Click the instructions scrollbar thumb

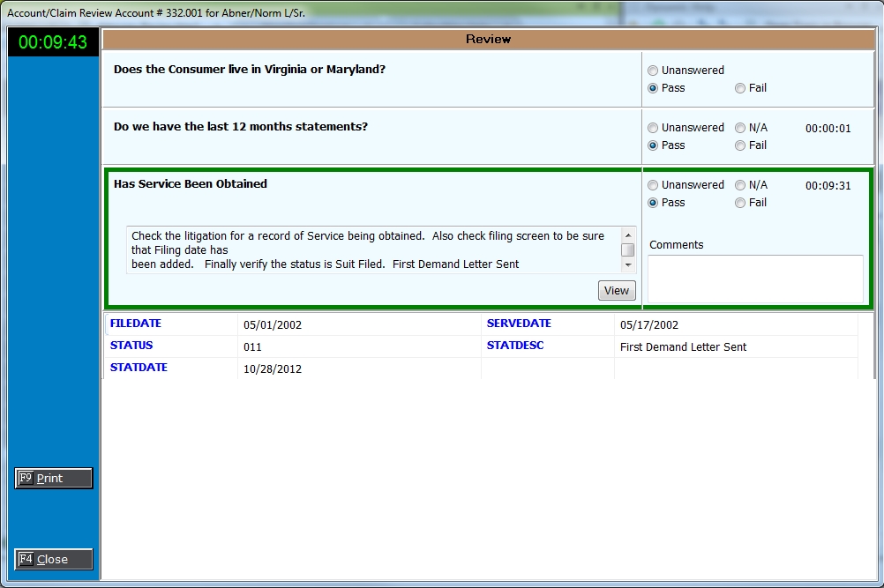(x=628, y=249)
